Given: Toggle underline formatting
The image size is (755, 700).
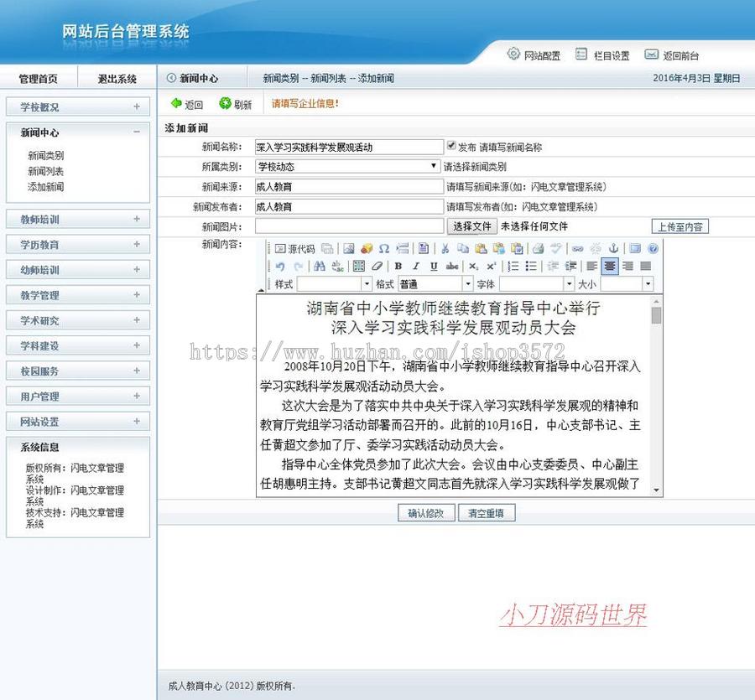Looking at the screenshot, I should point(434,266).
